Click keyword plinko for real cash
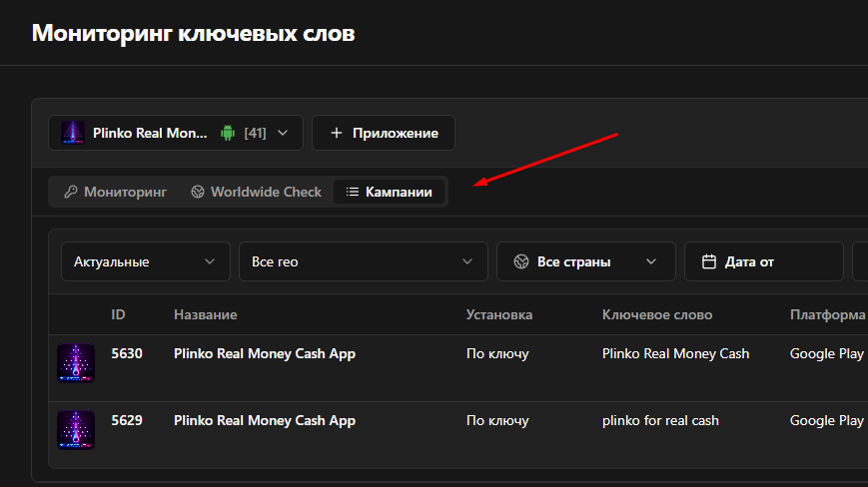The image size is (868, 487). click(660, 421)
